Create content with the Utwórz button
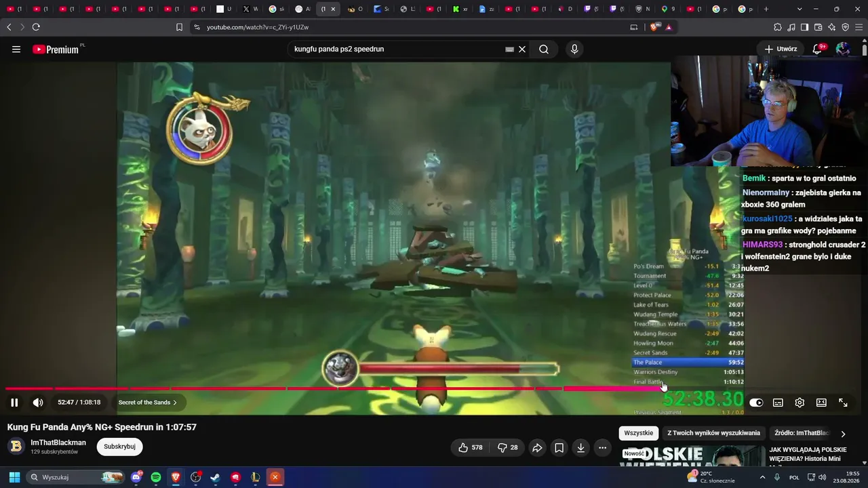Screen dimensions: 868x488 [x=781, y=49]
